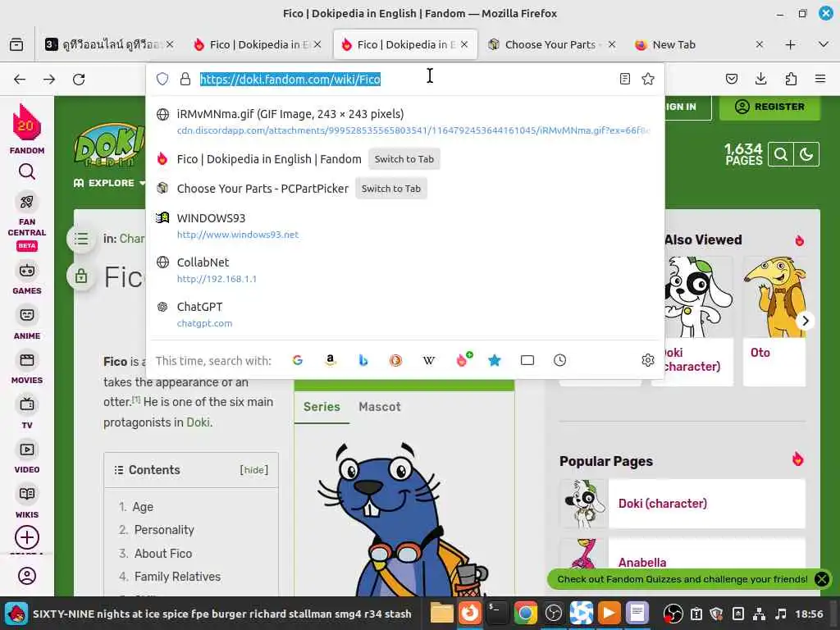Open Doki (character) in Popular Pages

663,504
